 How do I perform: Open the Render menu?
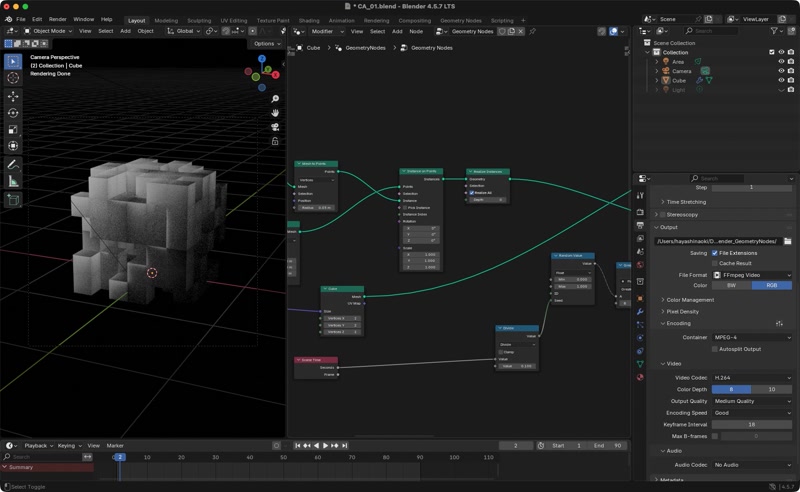tap(58, 19)
